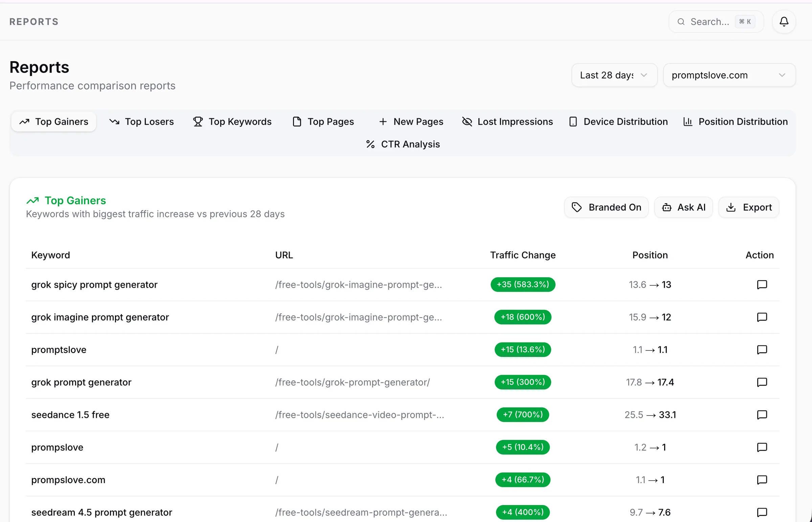Click comment icon for seedream 4.5 prompt generator
The width and height of the screenshot is (812, 522).
pos(762,512)
